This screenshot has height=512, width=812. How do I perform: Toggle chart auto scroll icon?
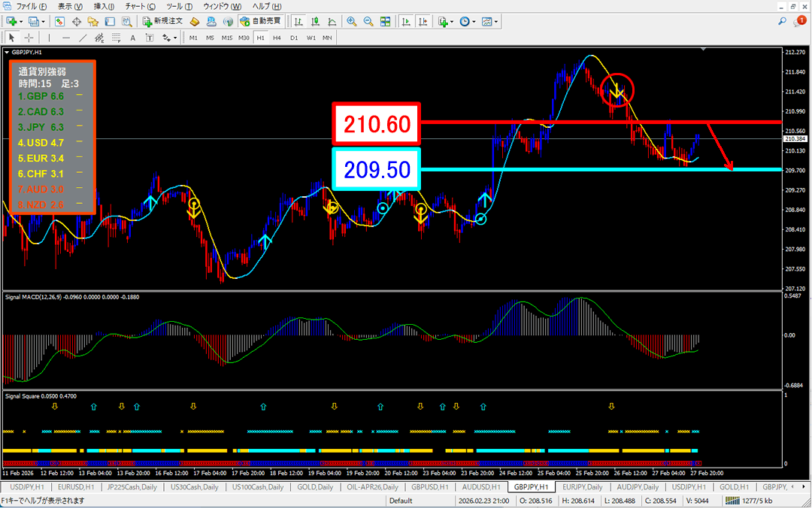(406, 21)
